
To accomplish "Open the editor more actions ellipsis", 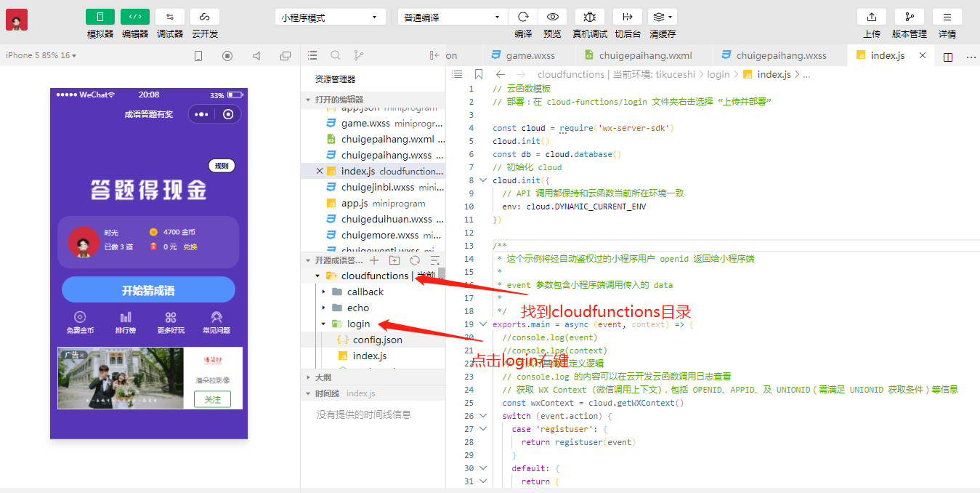I will pos(971,57).
